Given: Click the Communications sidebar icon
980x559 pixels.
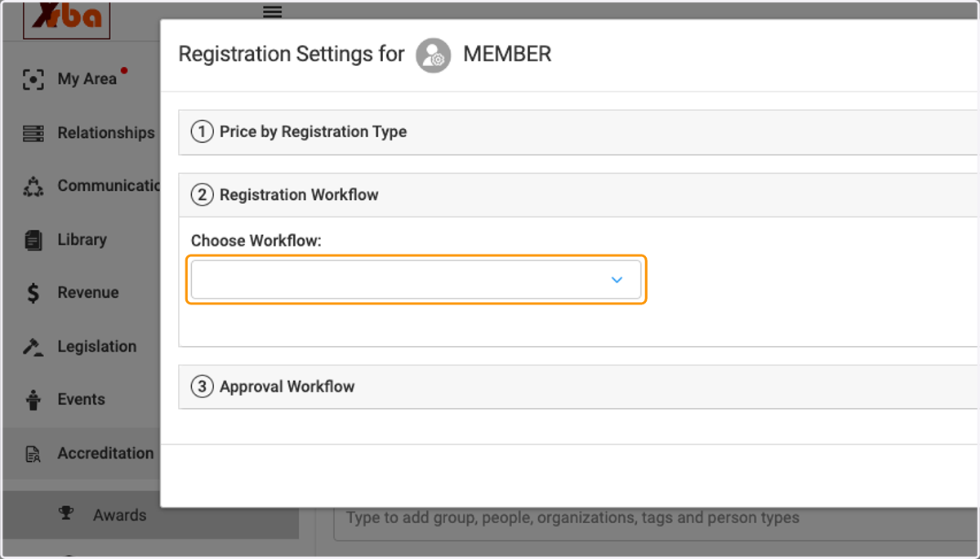Looking at the screenshot, I should coord(33,187).
